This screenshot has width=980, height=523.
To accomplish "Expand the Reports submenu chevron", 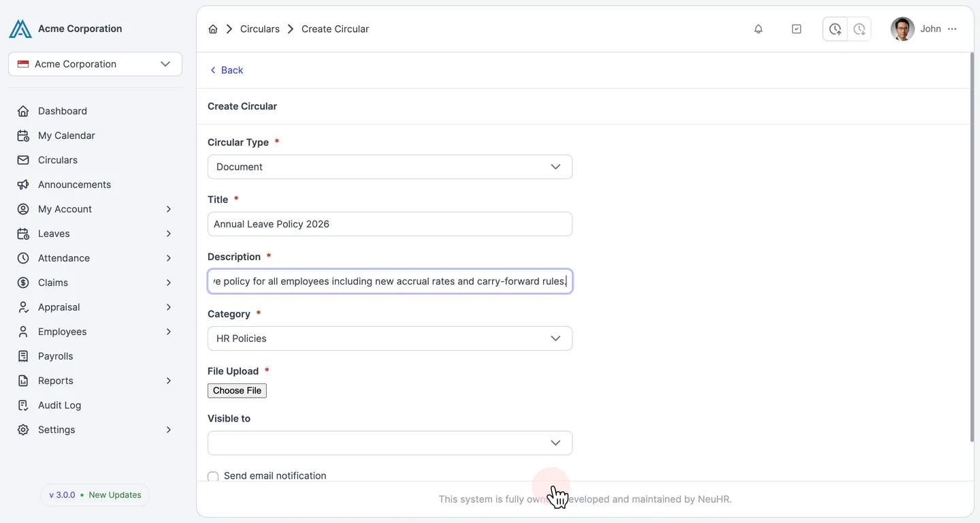I will (169, 381).
